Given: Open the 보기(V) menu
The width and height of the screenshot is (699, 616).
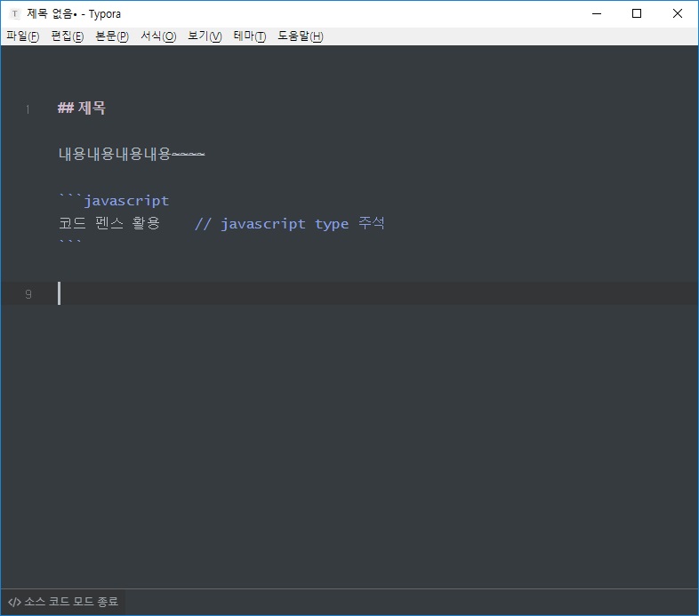Looking at the screenshot, I should point(205,36).
